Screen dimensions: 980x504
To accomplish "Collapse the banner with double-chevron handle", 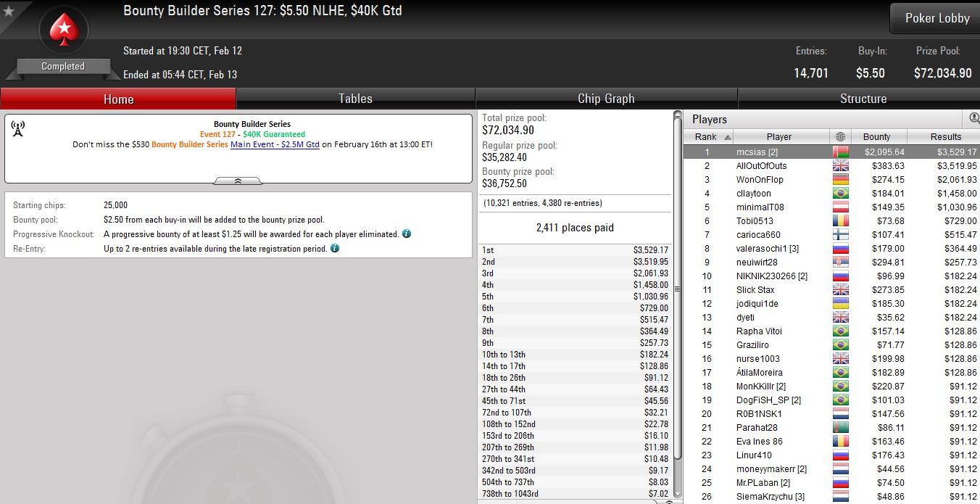I will [238, 181].
